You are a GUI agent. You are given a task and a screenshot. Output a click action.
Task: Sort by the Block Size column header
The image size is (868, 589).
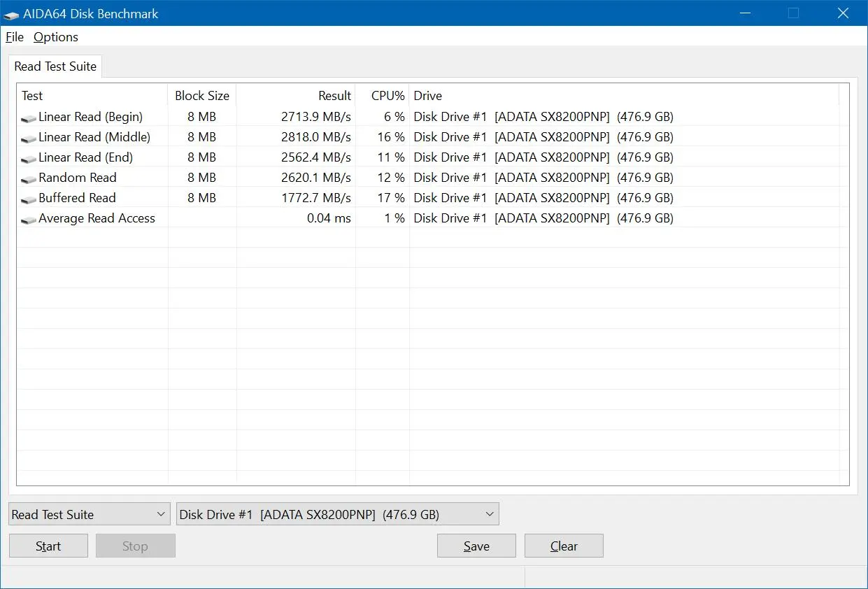tap(202, 96)
